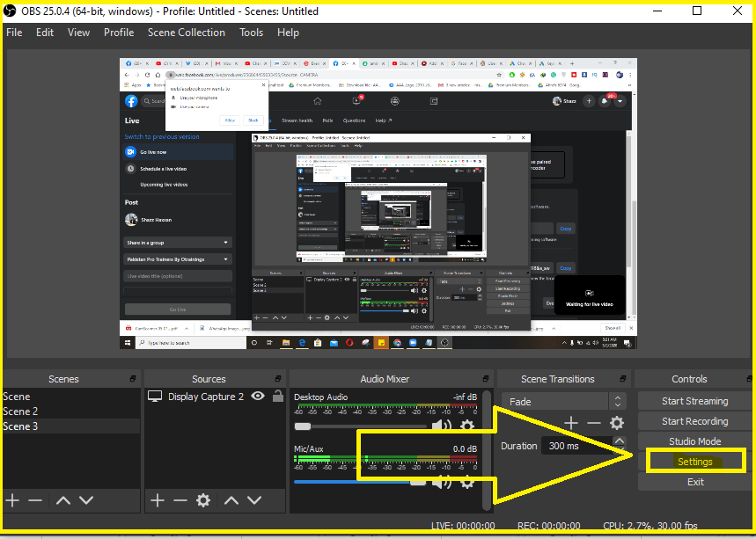This screenshot has height=539, width=756.
Task: Open OBS Settings from Controls
Action: pyautogui.click(x=694, y=462)
